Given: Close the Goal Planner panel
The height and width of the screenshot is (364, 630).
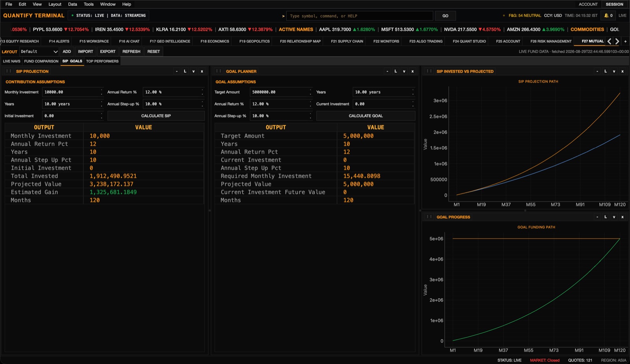Looking at the screenshot, I should (x=413, y=71).
